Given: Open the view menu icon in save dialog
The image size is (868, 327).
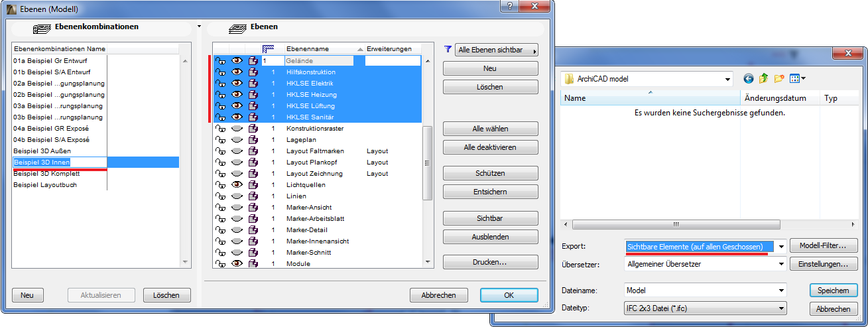Looking at the screenshot, I should 797,78.
